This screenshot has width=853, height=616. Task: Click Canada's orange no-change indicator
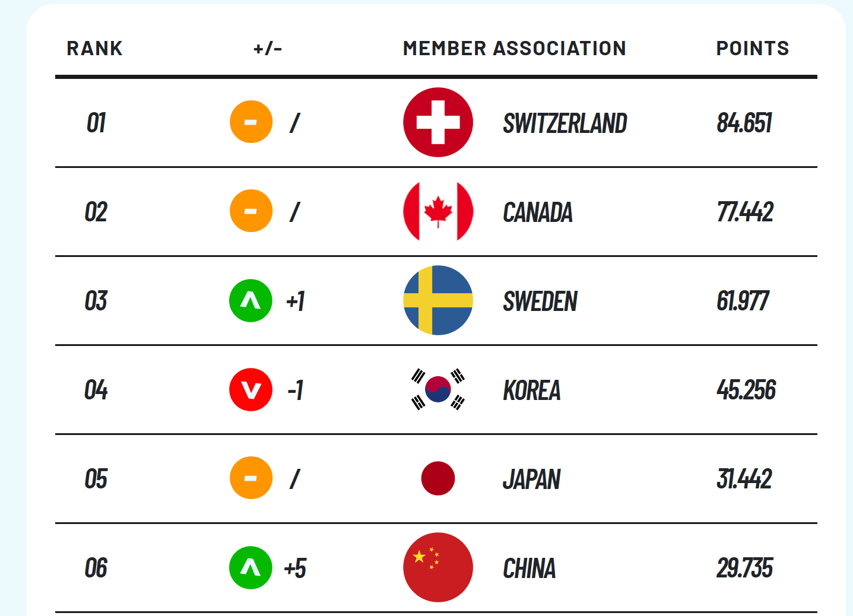point(251,211)
